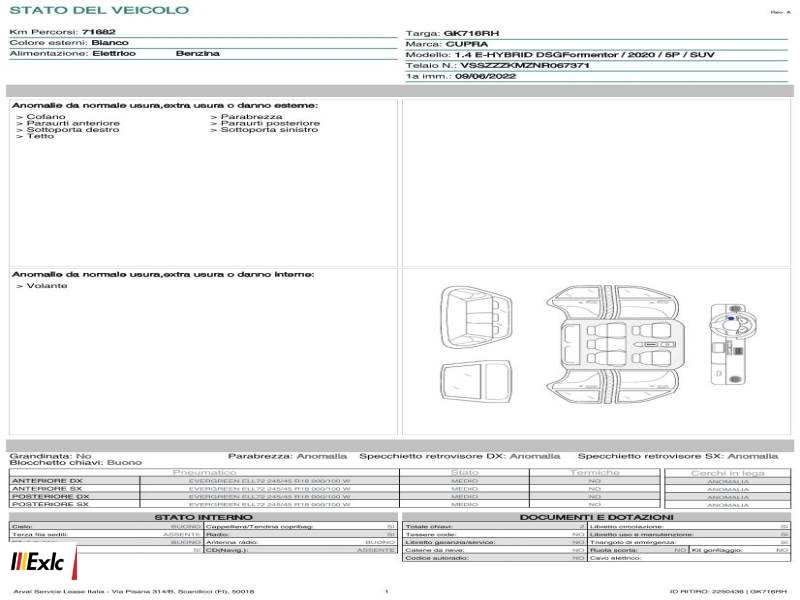The image size is (800, 600).
Task: Click the Exlc logo
Action: (x=38, y=562)
